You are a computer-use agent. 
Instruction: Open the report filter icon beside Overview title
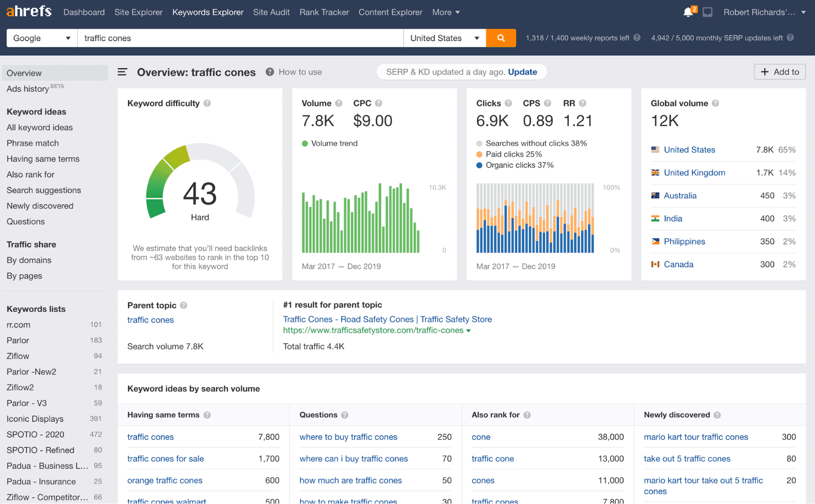click(122, 72)
